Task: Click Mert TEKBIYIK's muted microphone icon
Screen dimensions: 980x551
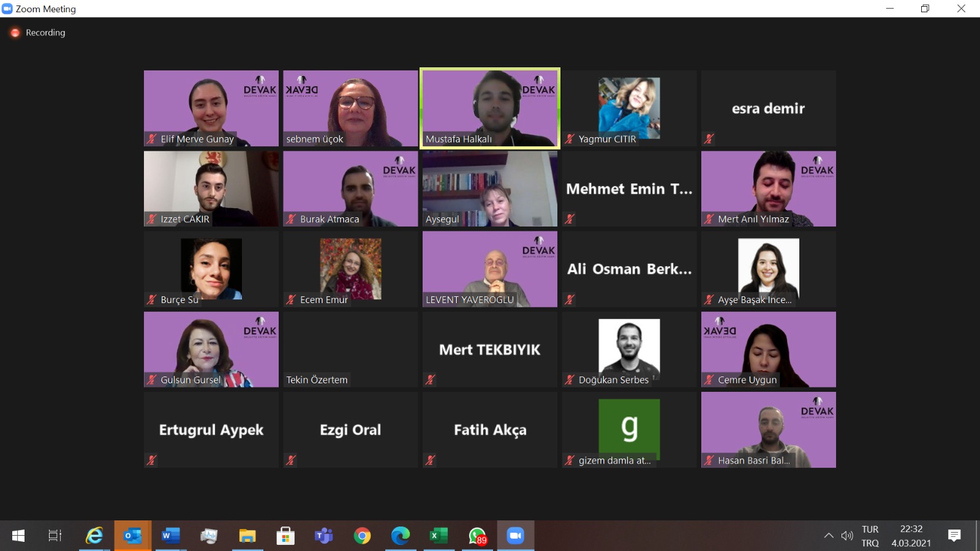Action: coord(431,380)
